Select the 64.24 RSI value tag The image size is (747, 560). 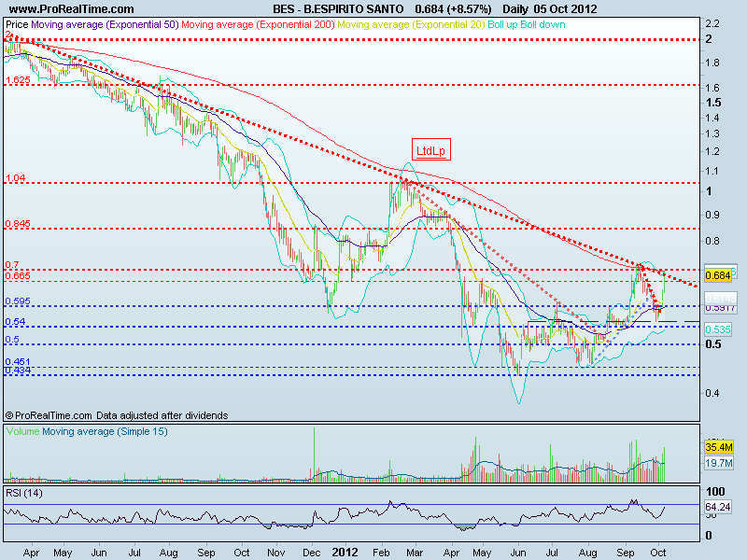[x=718, y=507]
